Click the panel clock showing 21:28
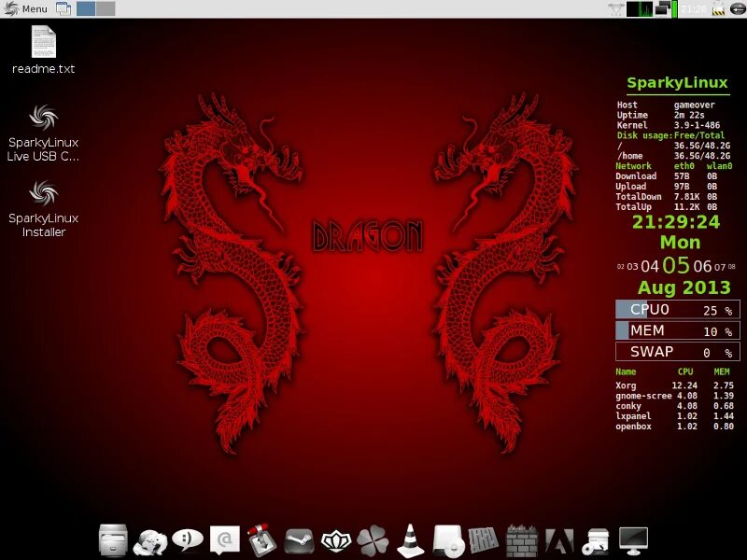 (694, 9)
